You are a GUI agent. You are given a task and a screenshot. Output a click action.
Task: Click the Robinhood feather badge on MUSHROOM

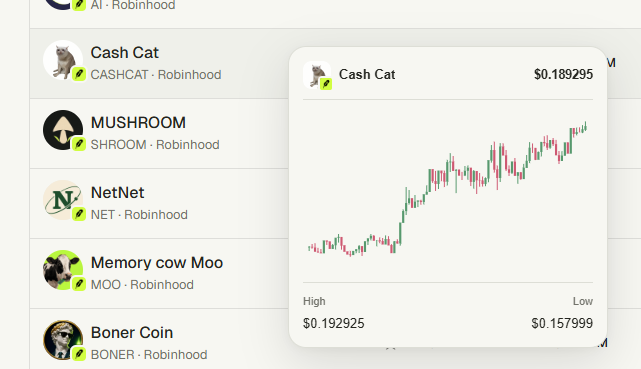point(79,144)
